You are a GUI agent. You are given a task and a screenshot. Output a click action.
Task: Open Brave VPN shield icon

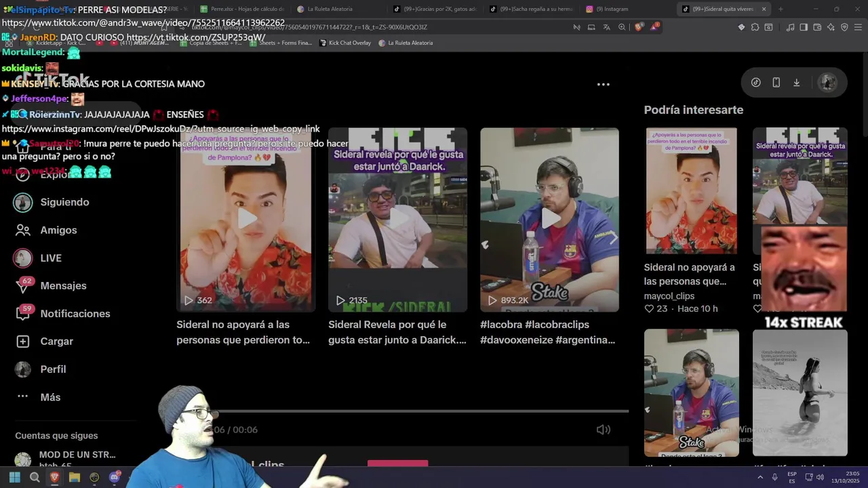click(844, 27)
